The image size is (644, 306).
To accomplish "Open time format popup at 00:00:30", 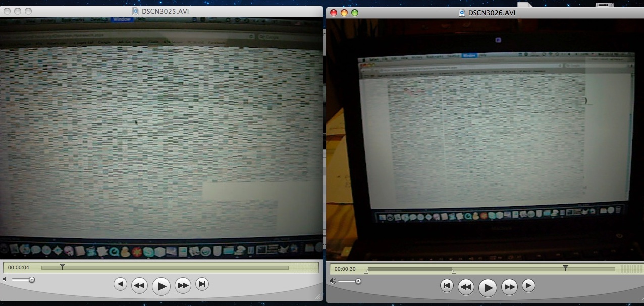I will (345, 269).
